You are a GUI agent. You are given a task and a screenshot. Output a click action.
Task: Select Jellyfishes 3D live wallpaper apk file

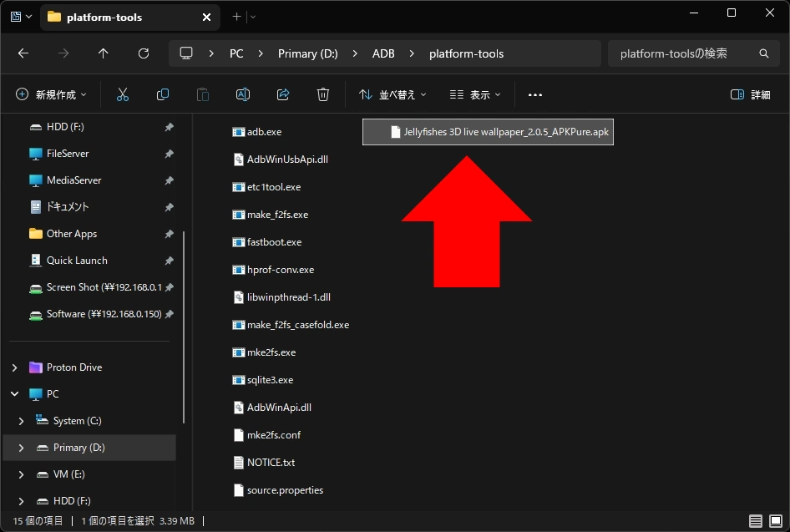(488, 132)
